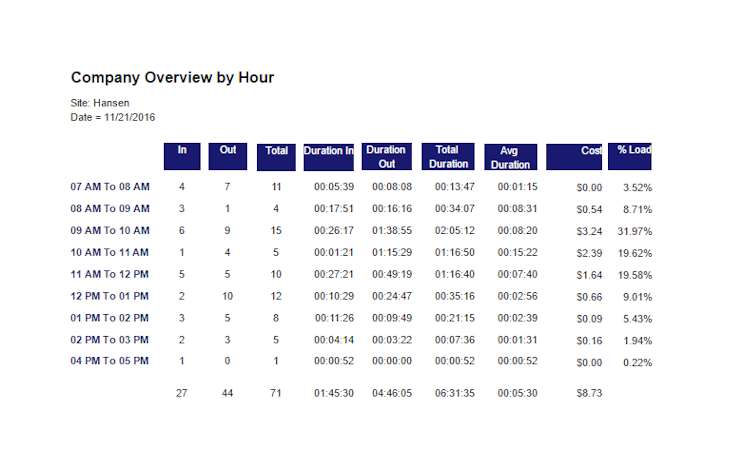Click Duration Out value '01:38:55'

coord(392,231)
